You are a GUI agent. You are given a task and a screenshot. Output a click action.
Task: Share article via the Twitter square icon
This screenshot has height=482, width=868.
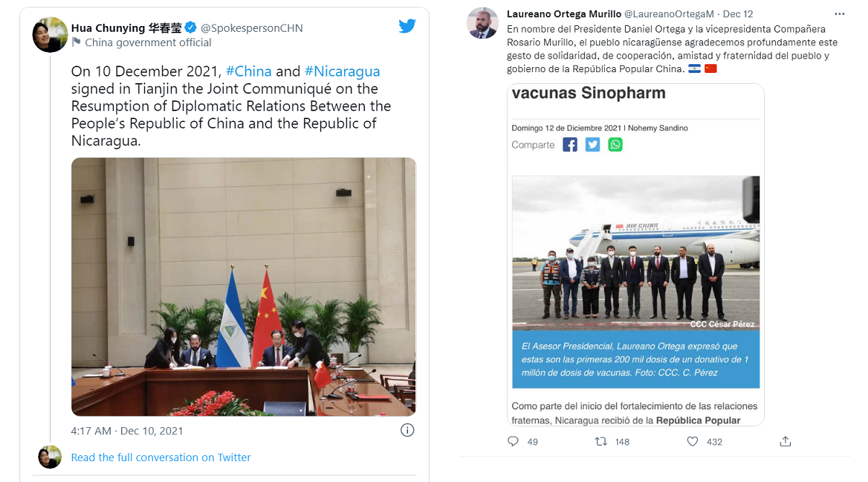pos(593,144)
